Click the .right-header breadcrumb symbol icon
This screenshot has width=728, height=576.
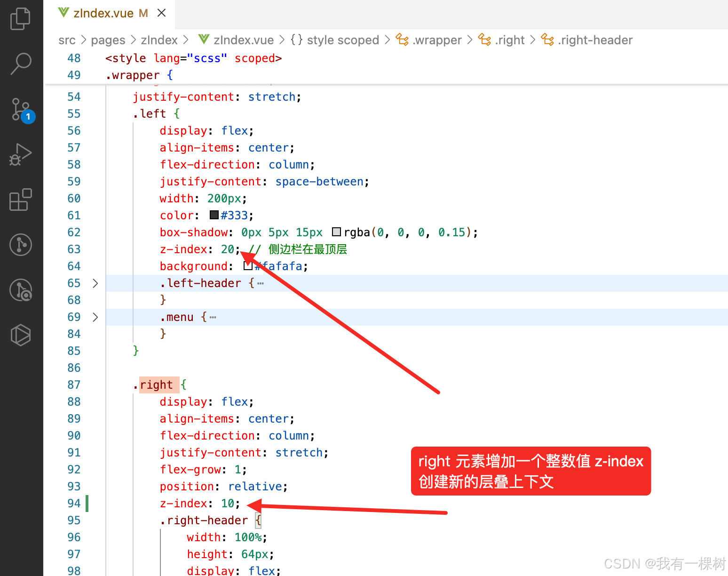pos(547,40)
